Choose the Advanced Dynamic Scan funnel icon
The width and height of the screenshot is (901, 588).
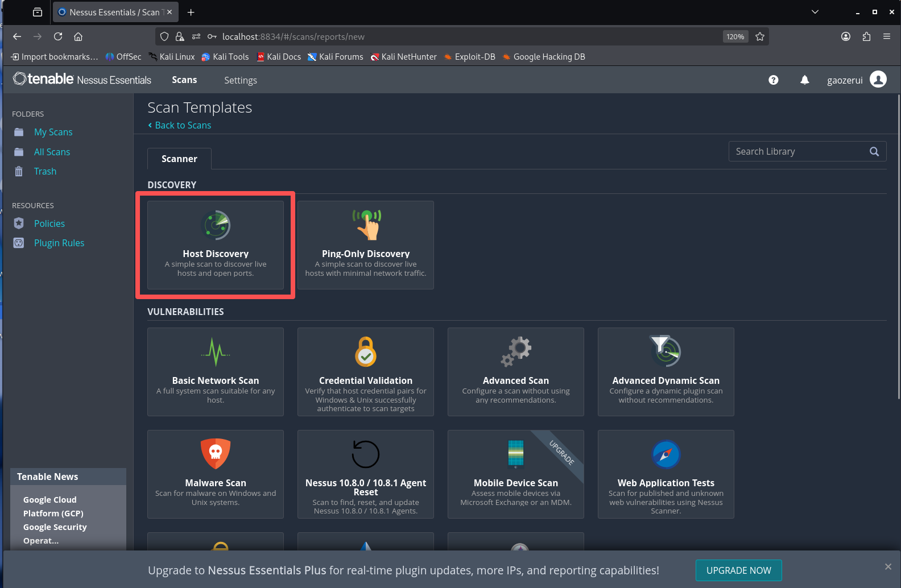point(666,351)
